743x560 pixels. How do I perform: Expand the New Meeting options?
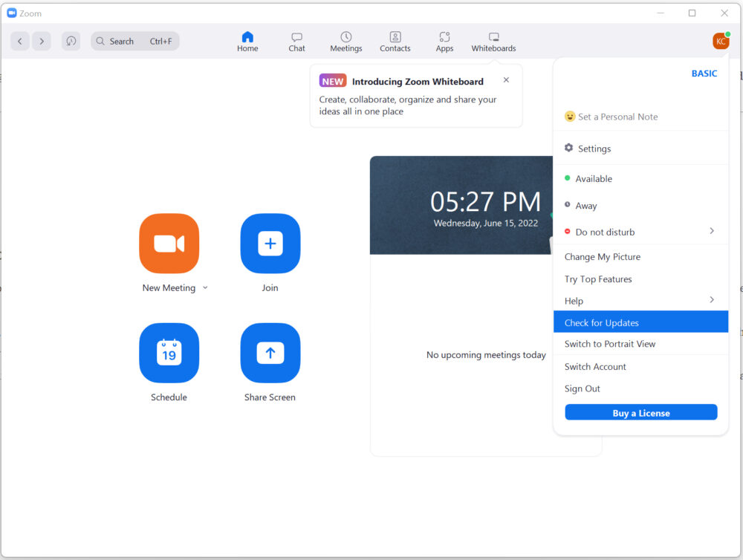(205, 288)
